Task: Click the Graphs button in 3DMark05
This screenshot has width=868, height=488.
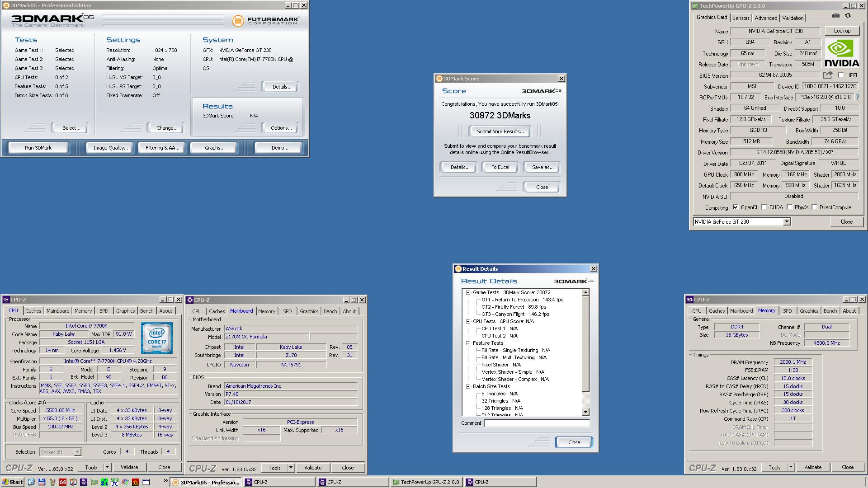Action: 214,148
